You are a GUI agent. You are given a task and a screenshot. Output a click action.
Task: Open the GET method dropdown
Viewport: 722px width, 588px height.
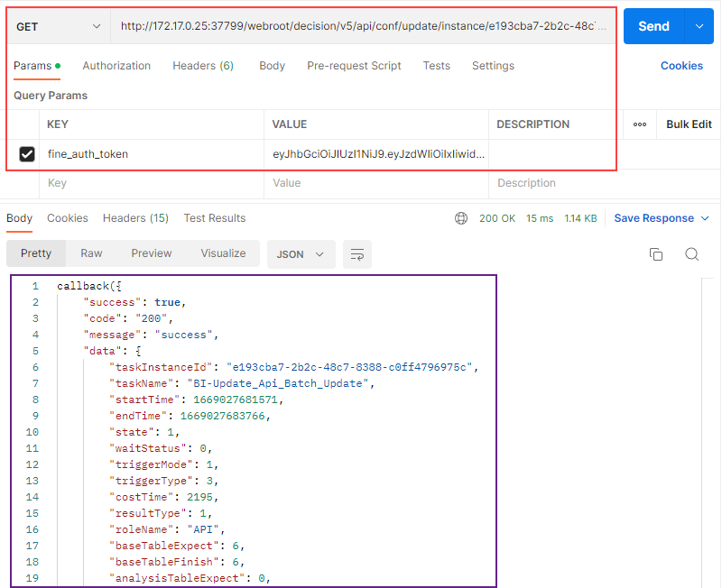click(x=59, y=27)
